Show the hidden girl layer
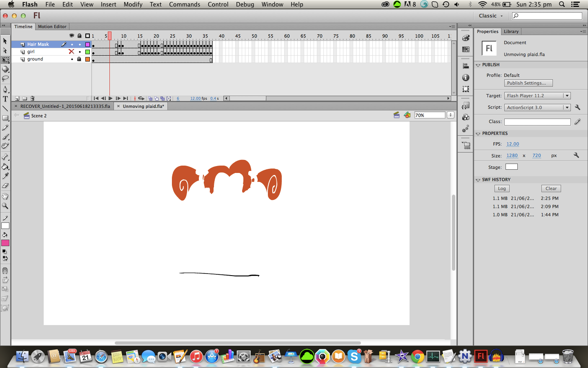Viewport: 588px width, 368px height. 71,52
